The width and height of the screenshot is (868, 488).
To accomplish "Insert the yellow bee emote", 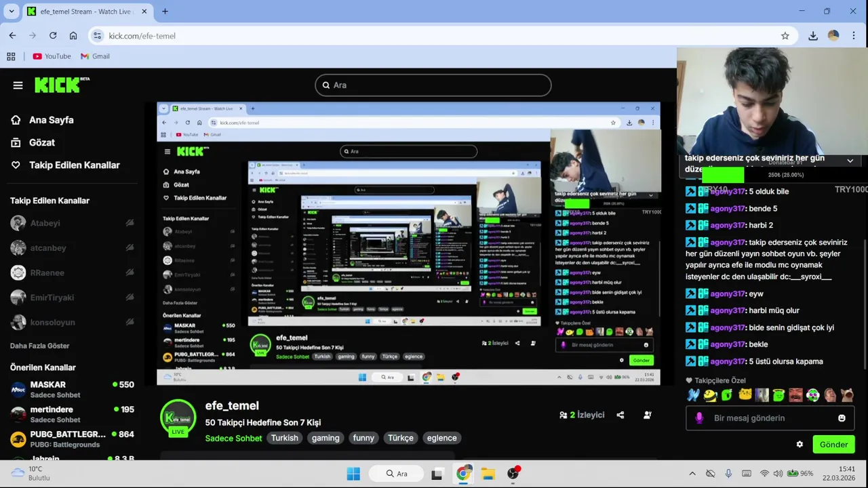I will click(x=710, y=395).
